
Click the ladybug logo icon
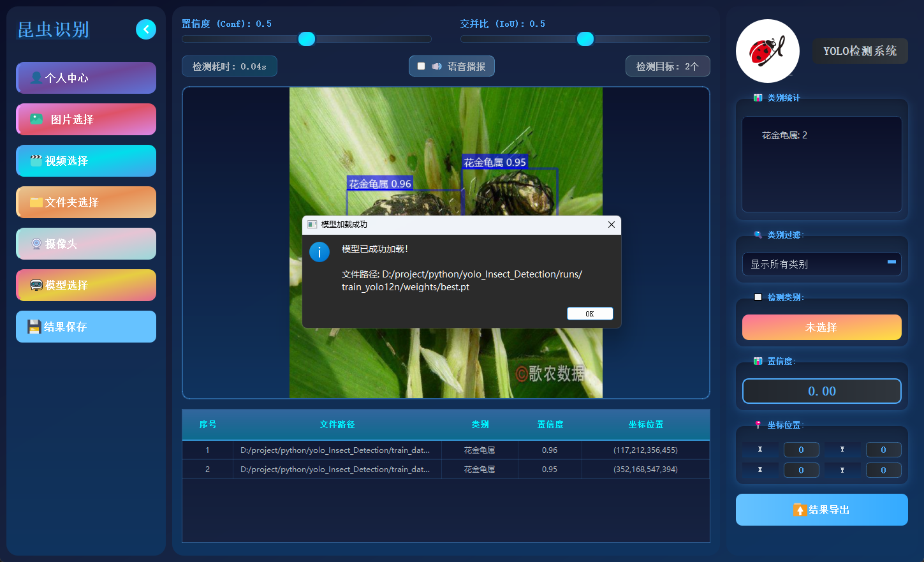point(767,51)
